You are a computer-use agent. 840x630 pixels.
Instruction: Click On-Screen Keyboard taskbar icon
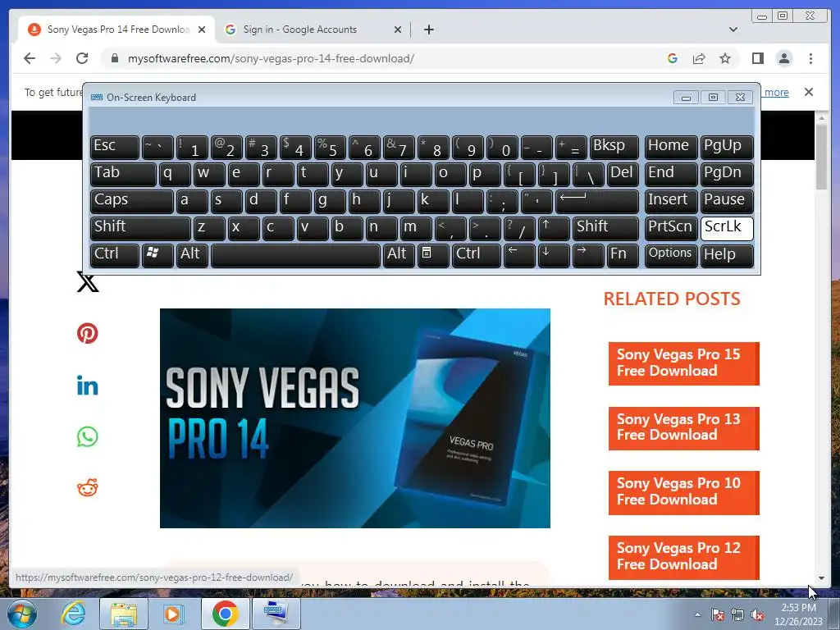276,614
